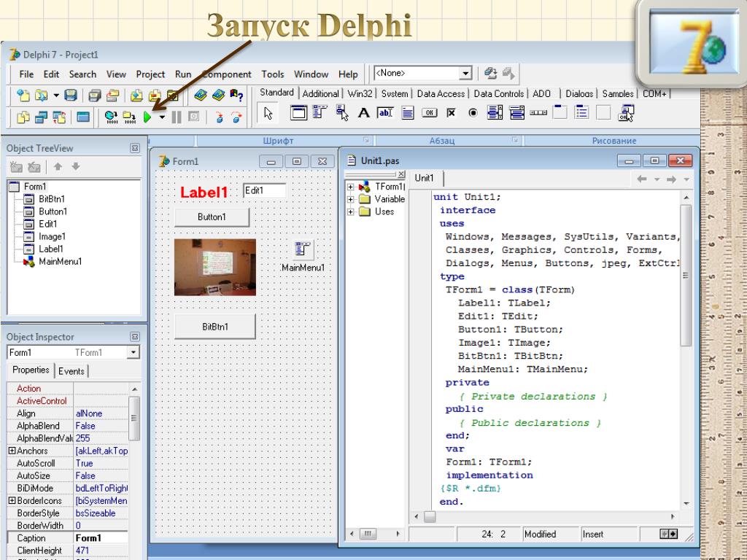Click the Step Over debug icon
The height and width of the screenshot is (560, 747).
pyautogui.click(x=236, y=117)
